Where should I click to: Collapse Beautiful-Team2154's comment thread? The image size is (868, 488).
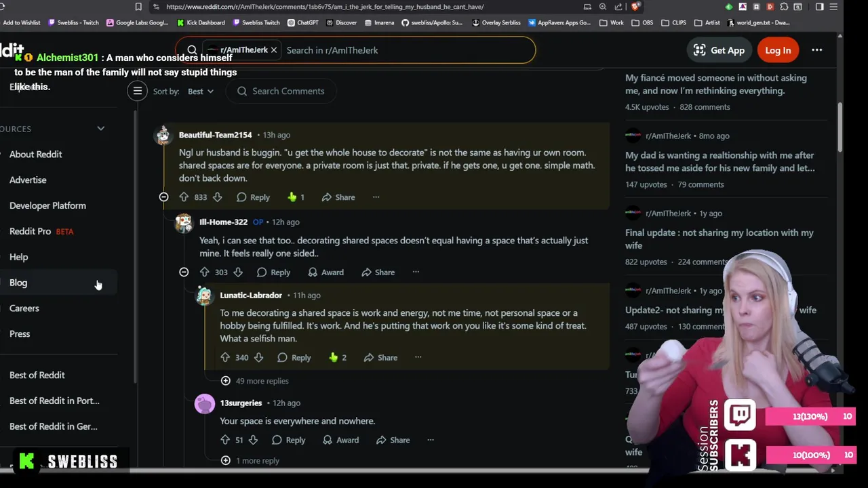click(163, 197)
